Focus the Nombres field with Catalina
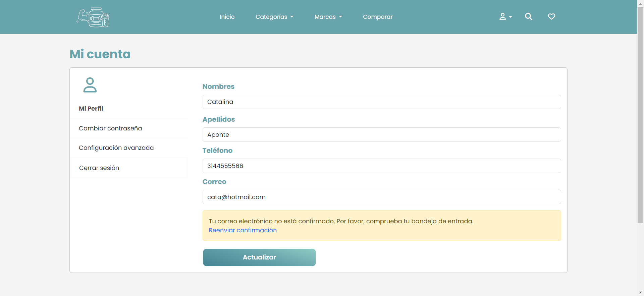The image size is (644, 296). 382,102
